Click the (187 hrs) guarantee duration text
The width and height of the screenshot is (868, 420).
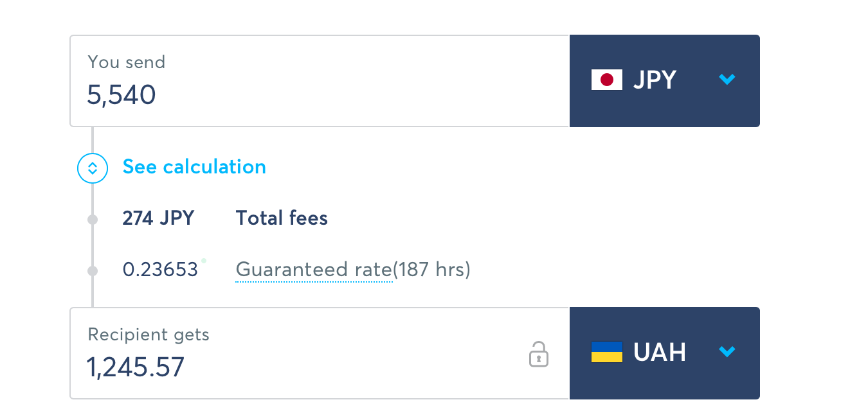click(431, 270)
